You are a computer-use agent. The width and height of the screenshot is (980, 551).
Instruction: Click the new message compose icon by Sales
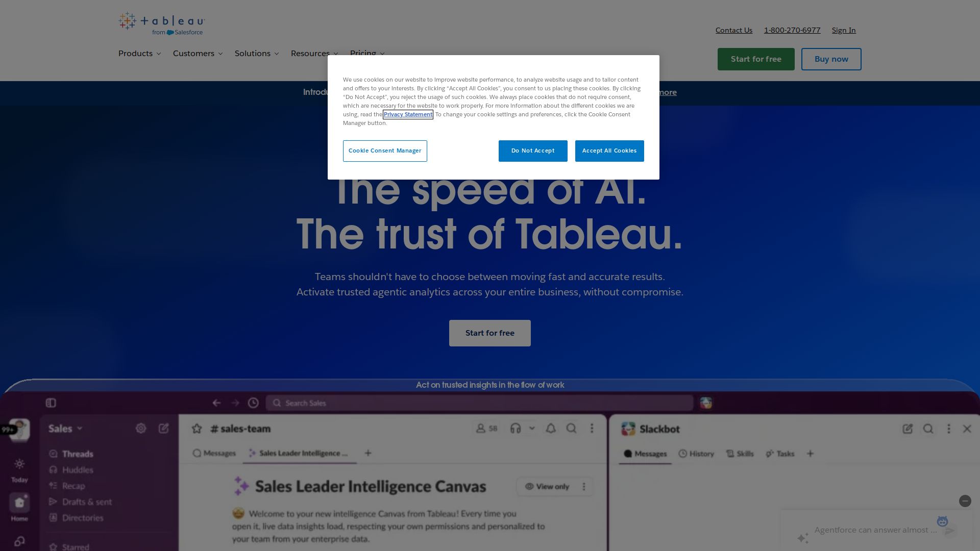coord(163,429)
